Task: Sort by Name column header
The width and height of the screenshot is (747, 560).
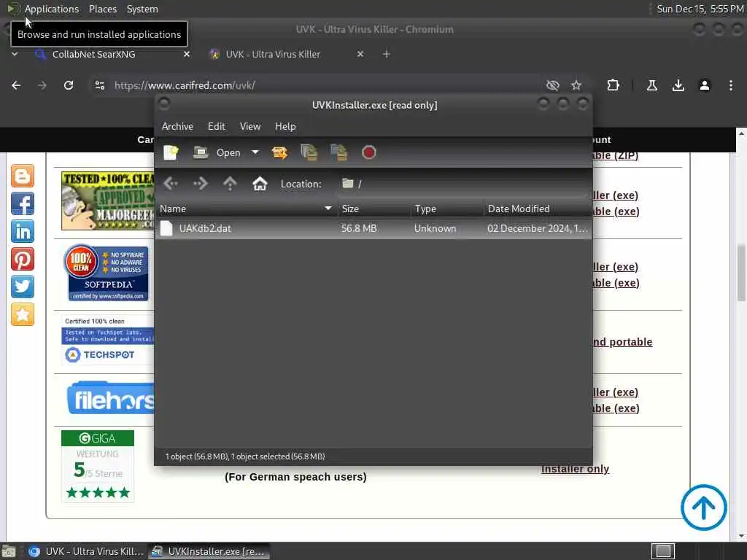Action: [247, 209]
